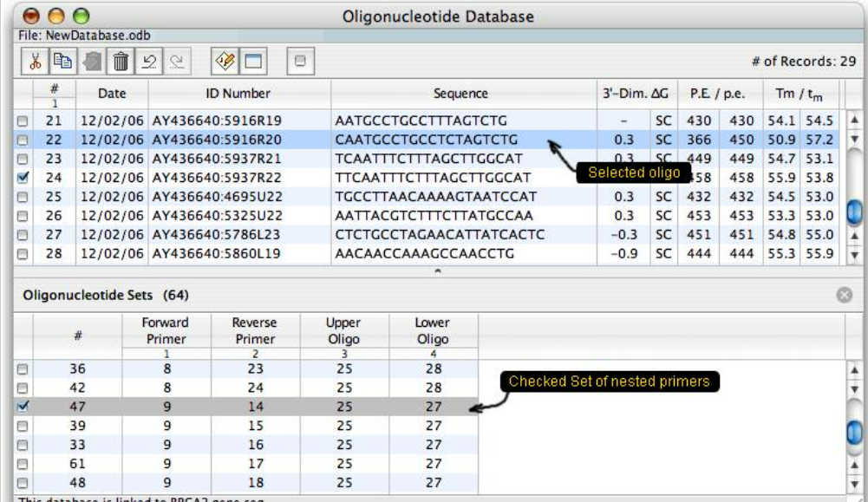
Task: Check the box for primer set 33
Action: [23, 445]
